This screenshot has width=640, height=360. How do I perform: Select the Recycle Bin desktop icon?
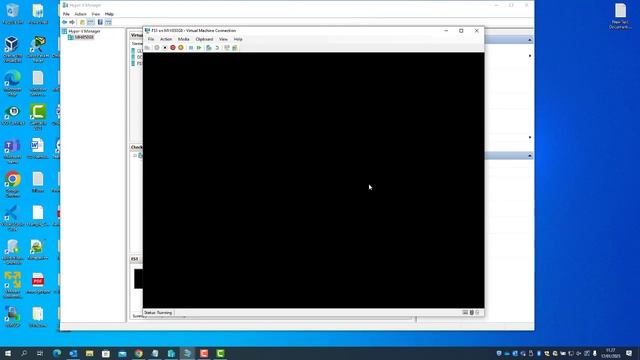13,14
